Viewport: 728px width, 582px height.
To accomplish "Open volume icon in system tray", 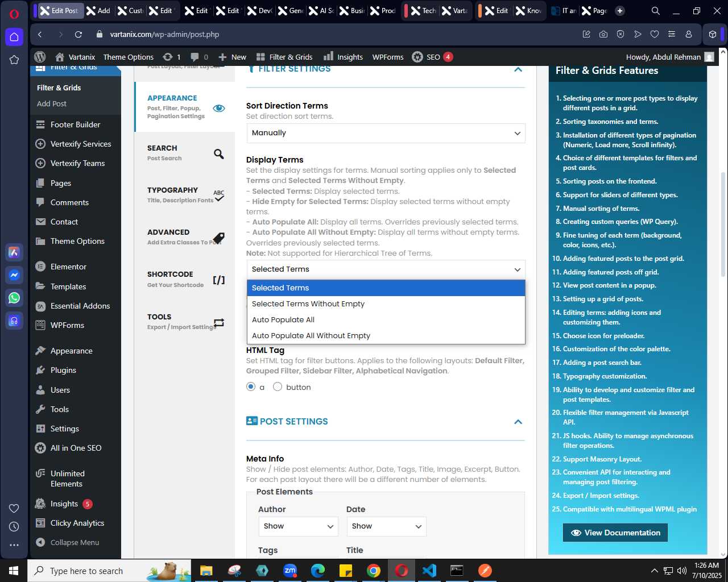I will point(682,571).
